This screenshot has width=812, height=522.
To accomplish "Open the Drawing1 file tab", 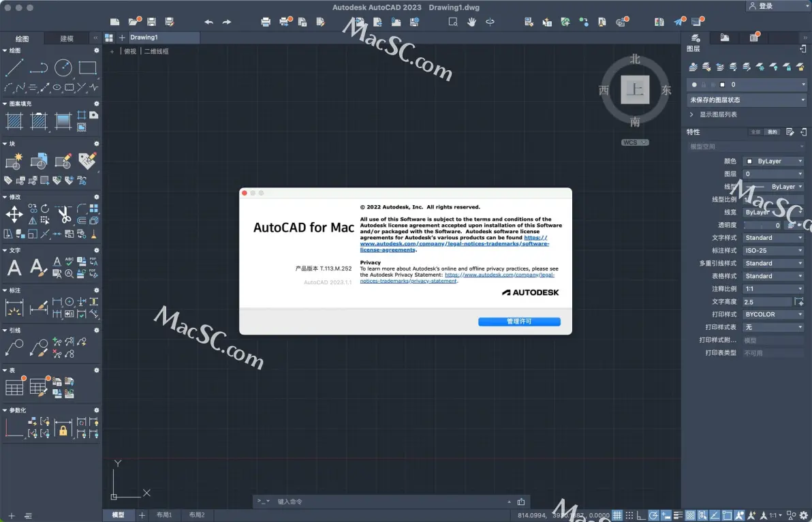I will (163, 37).
